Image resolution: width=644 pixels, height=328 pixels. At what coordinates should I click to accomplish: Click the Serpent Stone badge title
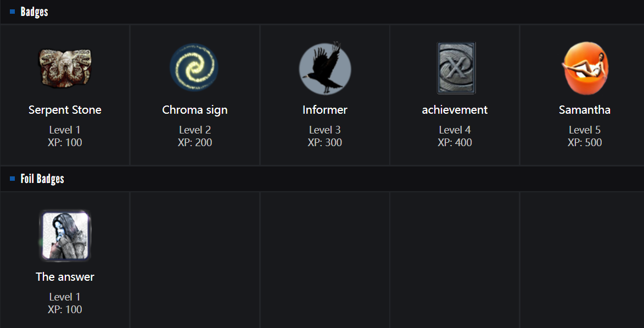coord(65,110)
